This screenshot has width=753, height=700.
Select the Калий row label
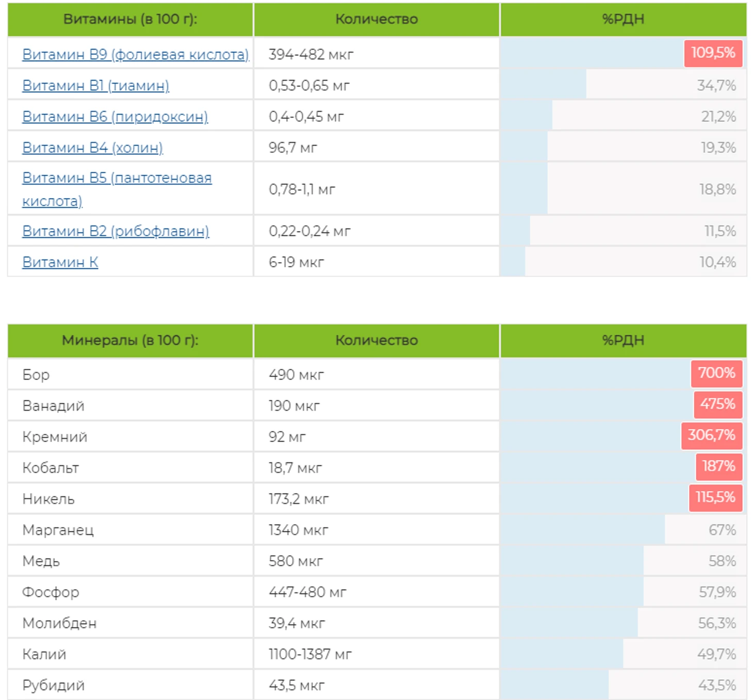(x=44, y=654)
